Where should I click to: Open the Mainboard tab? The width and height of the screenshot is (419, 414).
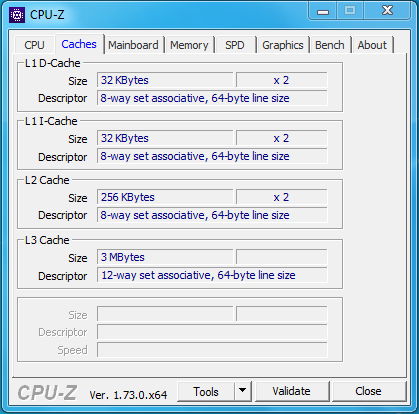point(133,45)
